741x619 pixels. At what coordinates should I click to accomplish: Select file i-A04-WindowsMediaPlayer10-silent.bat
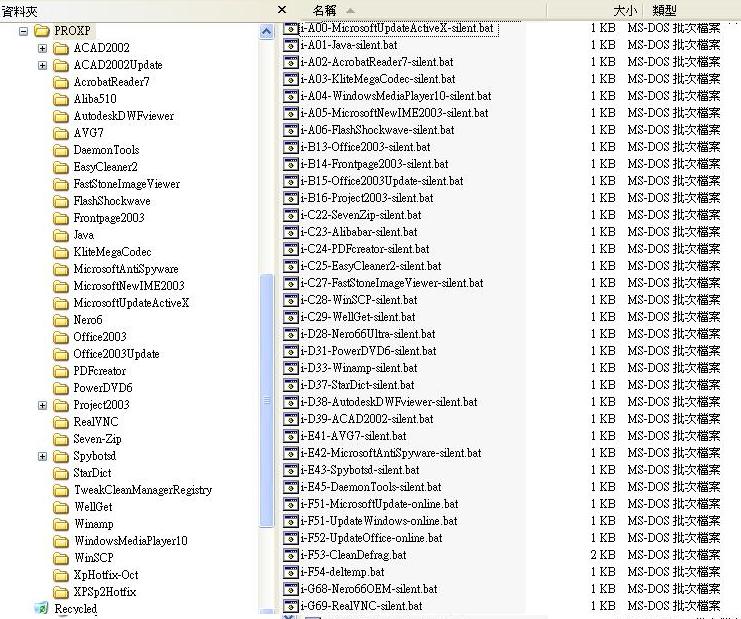[396, 96]
